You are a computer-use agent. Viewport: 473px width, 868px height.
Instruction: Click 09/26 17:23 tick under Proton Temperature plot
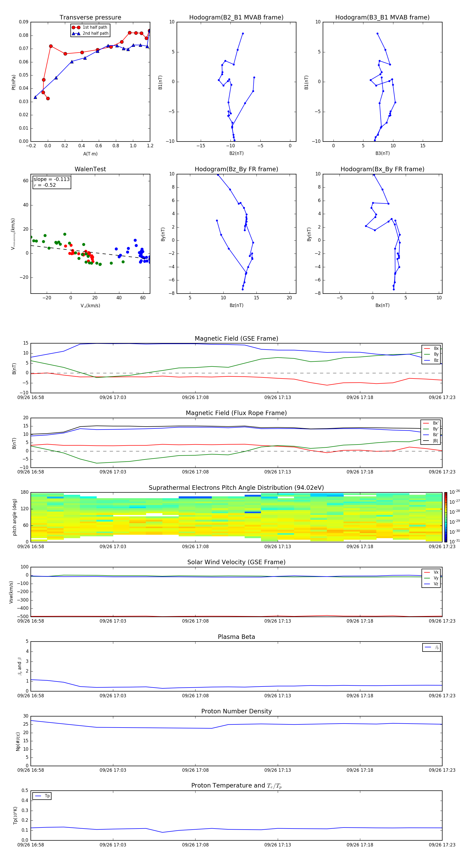click(x=442, y=845)
